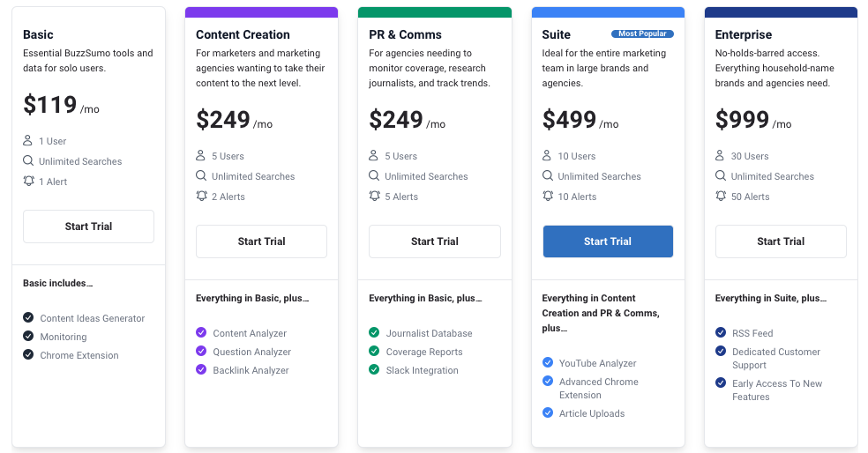Viewport: 868px width, 453px height.
Task: Click the checkmark beside Content Ideas Generator
Action: pos(28,318)
